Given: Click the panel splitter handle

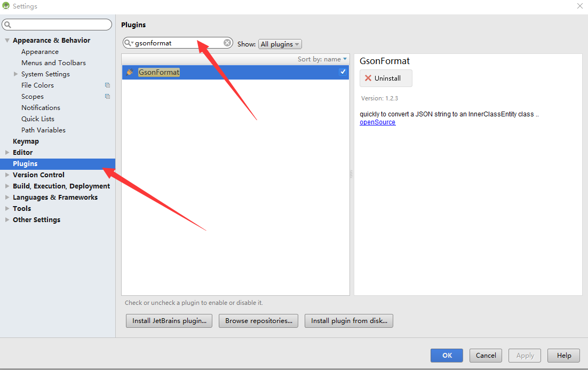Looking at the screenshot, I should pyautogui.click(x=352, y=174).
